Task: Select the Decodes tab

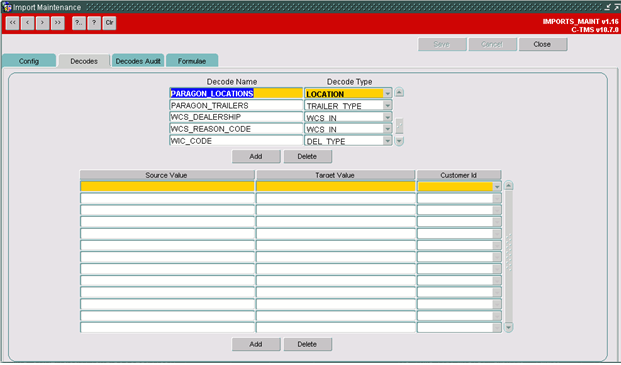Action: pos(84,61)
